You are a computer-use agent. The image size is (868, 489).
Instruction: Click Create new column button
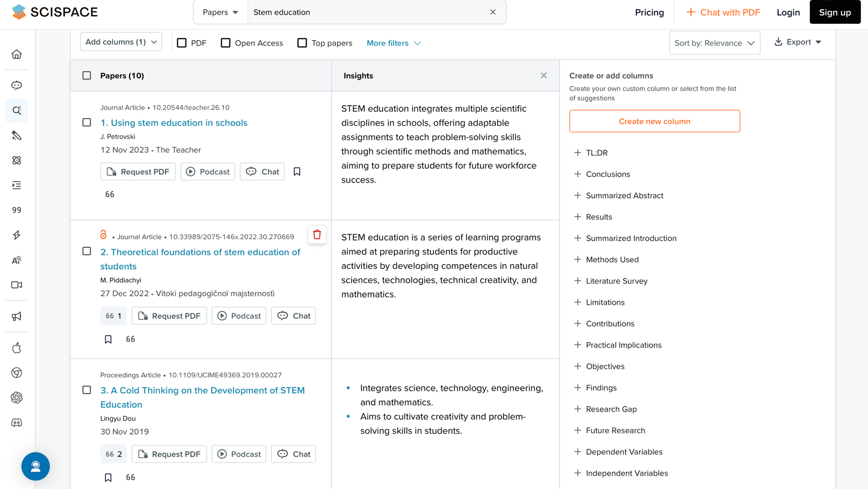click(x=655, y=121)
